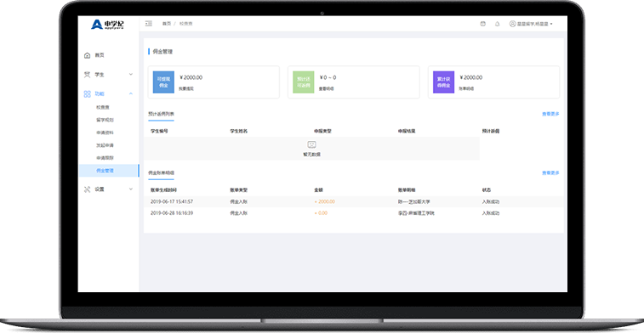Screen dimensions: 644x333
Task: Open the notification bell icon
Action: (x=497, y=24)
